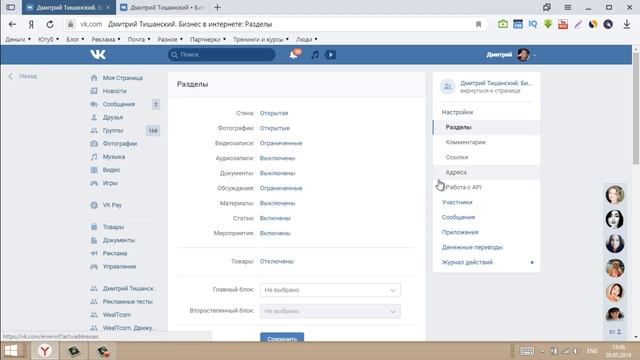Change Статьи setting Включены
This screenshot has width=640, height=360.
pos(275,218)
